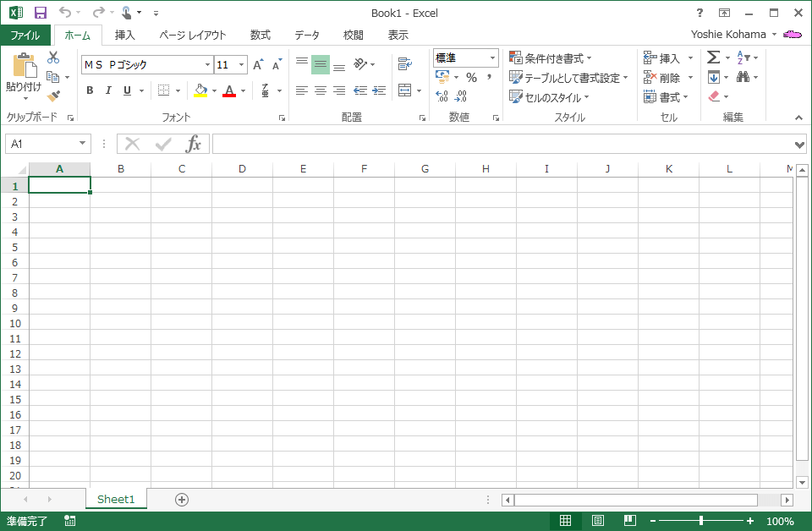812x531 pixels.
Task: Click the accounting number format icon
Action: pyautogui.click(x=442, y=77)
